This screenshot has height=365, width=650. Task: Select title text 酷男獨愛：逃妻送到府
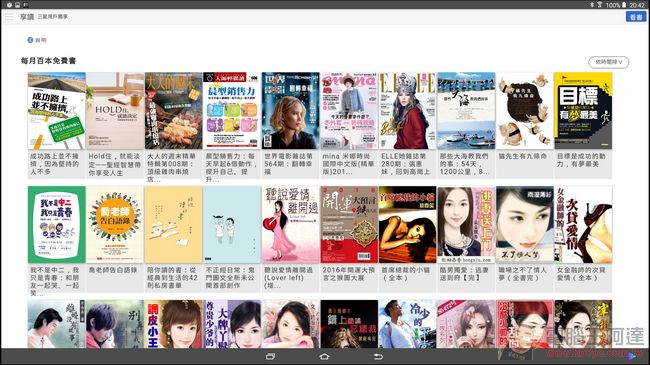[x=464, y=274]
